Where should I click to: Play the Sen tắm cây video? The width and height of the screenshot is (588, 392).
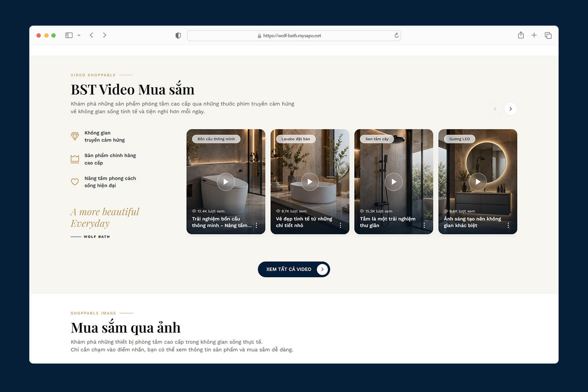394,182
